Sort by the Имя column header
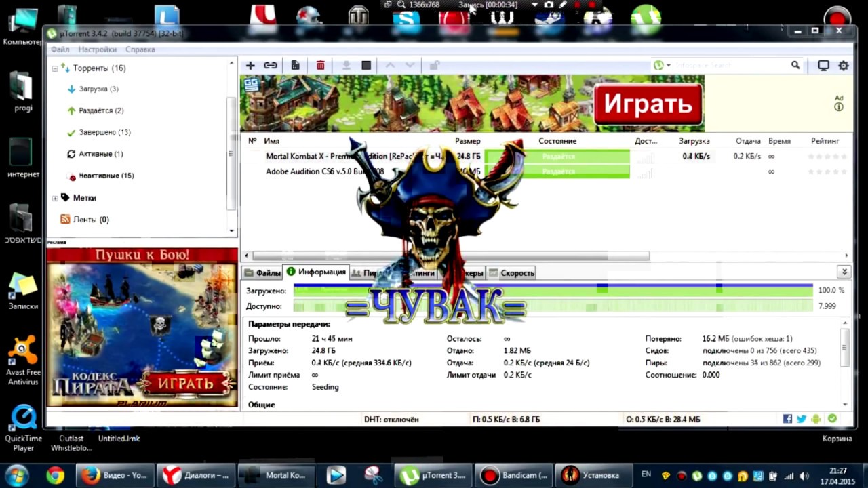This screenshot has height=488, width=868. tap(271, 141)
